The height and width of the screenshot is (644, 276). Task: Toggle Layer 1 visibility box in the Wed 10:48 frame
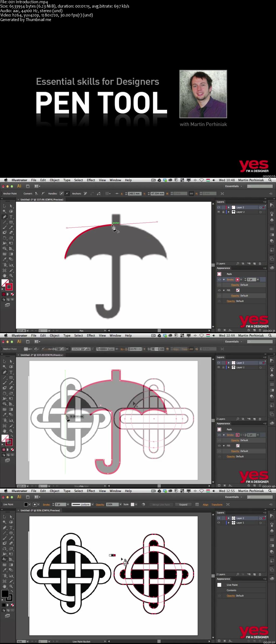pos(219,212)
